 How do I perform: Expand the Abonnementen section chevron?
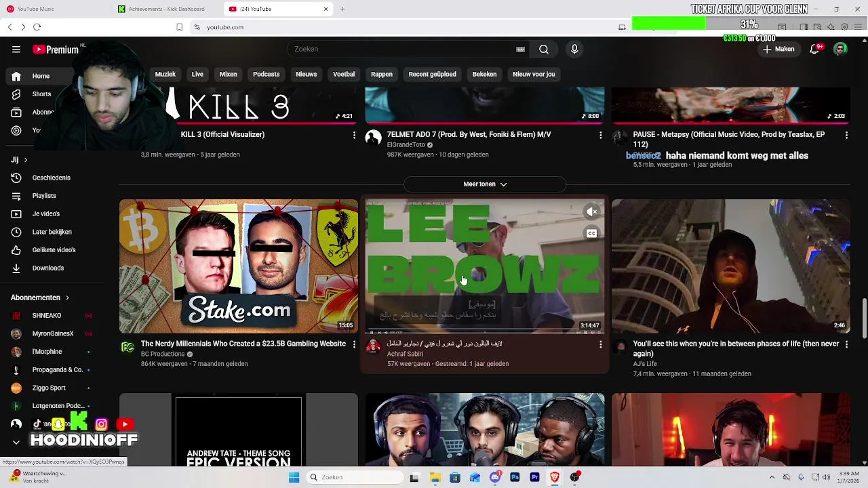point(67,298)
